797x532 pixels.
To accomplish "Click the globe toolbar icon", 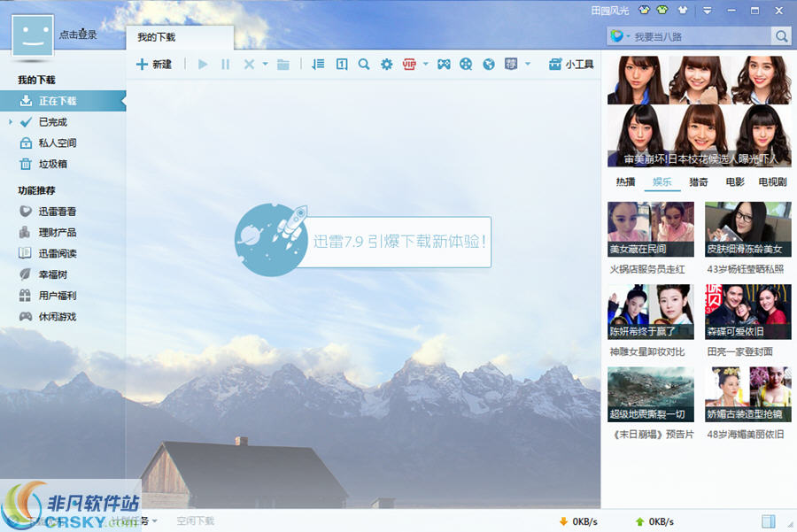I will coord(489,64).
